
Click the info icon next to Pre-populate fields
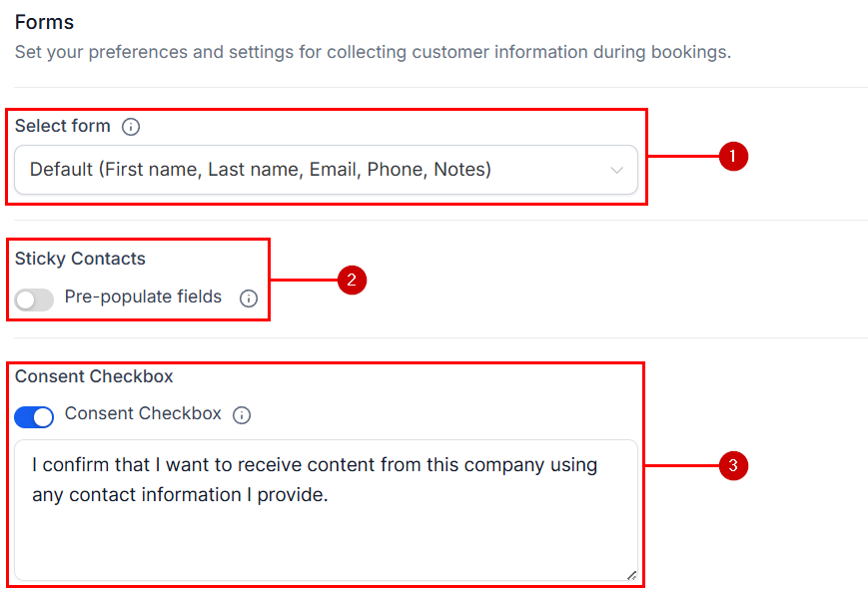coord(249,297)
